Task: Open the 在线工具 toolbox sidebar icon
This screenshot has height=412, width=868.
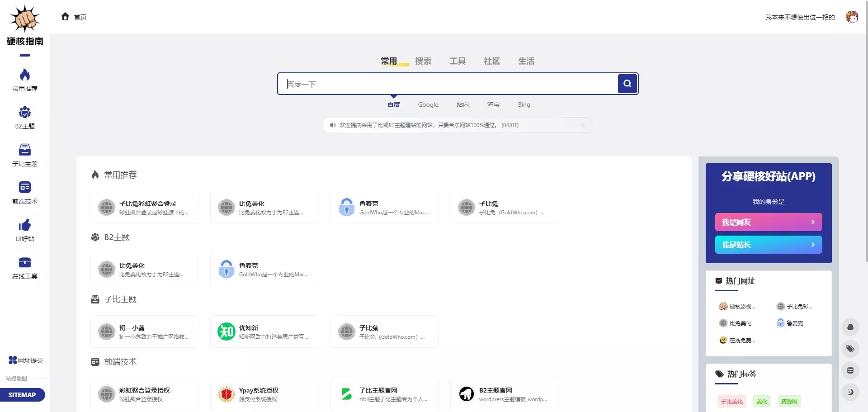Action: pos(25,262)
